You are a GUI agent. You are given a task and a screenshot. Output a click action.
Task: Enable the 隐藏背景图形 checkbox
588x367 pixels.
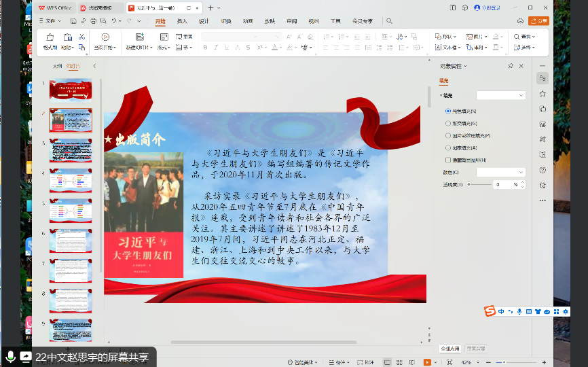click(x=448, y=160)
